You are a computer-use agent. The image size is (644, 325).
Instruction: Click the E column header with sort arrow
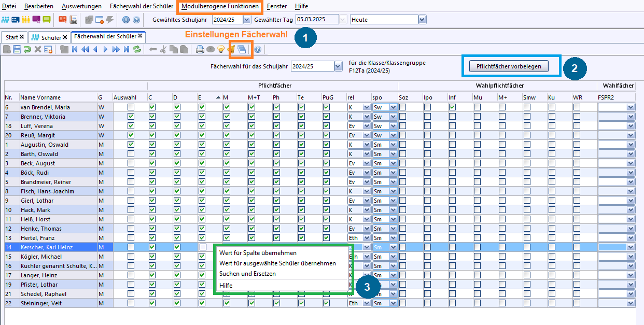click(209, 97)
